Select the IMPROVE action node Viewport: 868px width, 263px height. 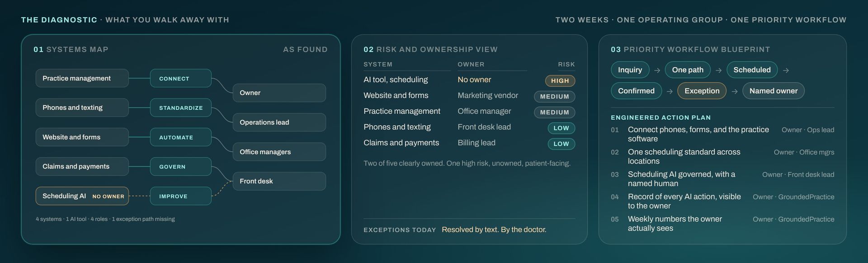tap(181, 196)
